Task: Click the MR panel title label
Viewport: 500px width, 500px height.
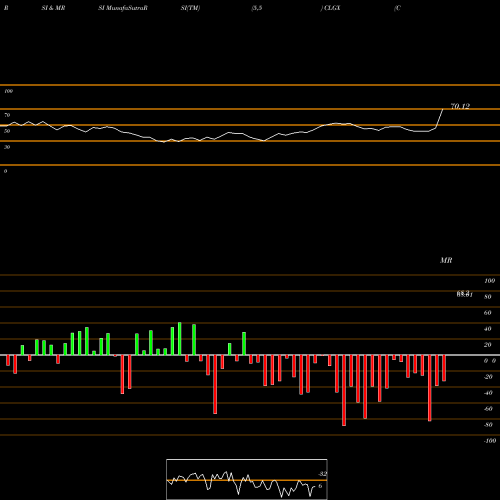Action: (446, 260)
